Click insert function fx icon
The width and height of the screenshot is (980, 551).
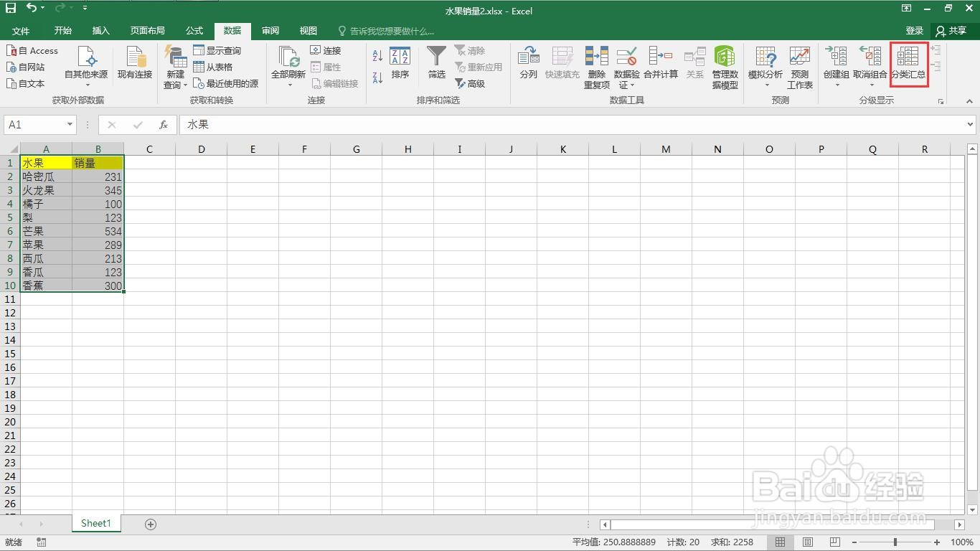164,125
